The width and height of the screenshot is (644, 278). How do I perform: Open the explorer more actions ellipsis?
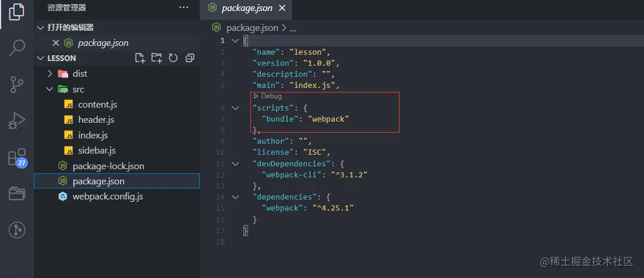click(183, 8)
